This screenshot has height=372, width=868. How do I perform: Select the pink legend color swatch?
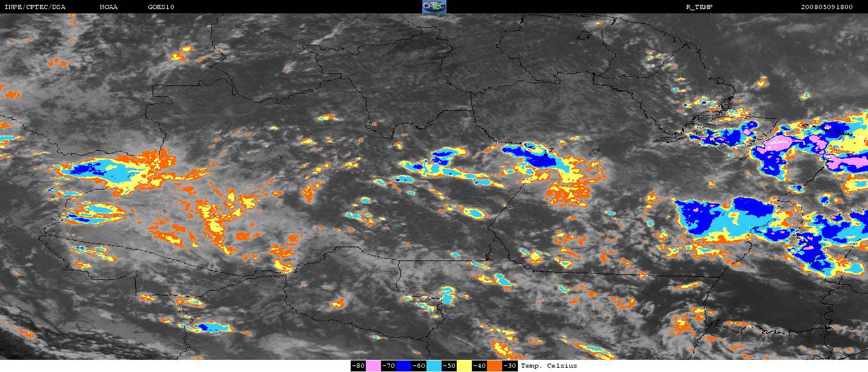pos(373,366)
